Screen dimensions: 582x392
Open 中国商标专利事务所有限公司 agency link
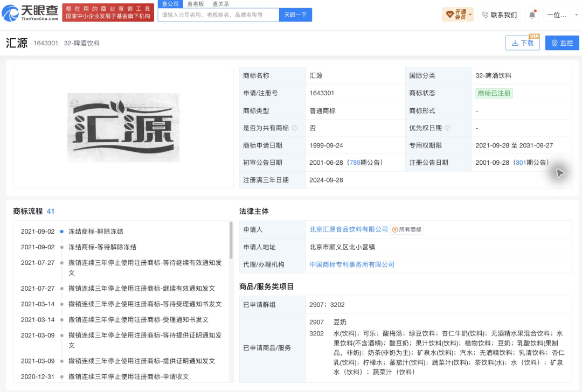(x=352, y=264)
